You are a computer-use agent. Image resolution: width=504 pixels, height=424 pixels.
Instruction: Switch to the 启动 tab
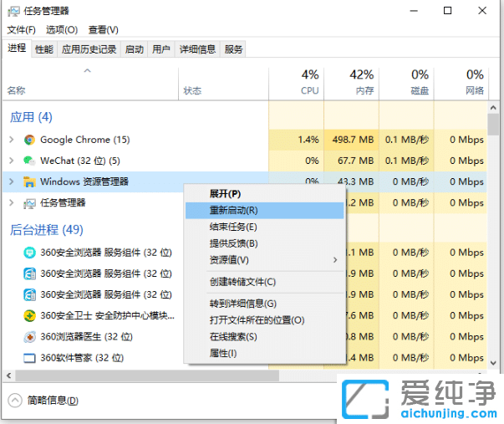pyautogui.click(x=135, y=49)
